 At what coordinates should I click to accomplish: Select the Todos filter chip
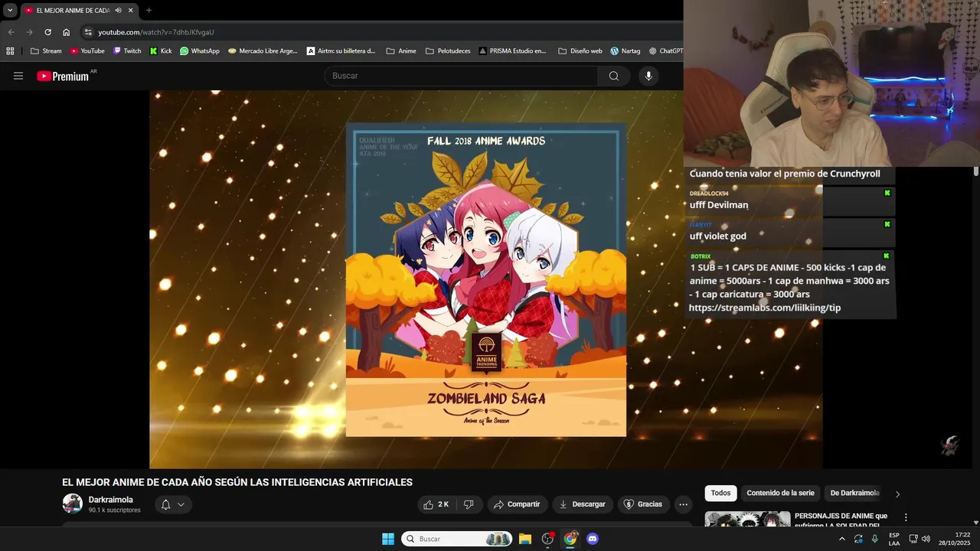coord(720,493)
